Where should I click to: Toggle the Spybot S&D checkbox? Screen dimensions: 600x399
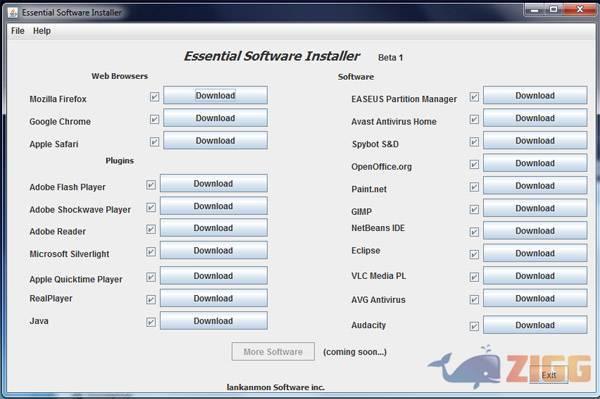pyautogui.click(x=474, y=142)
